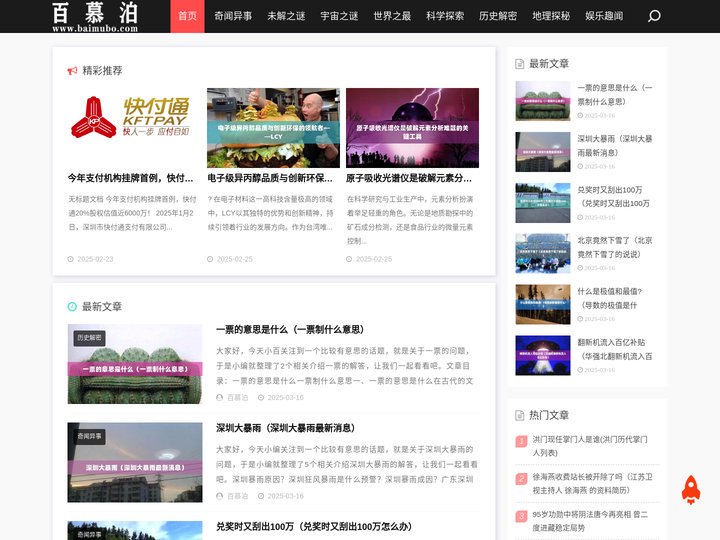Open sidebar link 北京竟然下雪了
The height and width of the screenshot is (540, 720).
[x=615, y=247]
